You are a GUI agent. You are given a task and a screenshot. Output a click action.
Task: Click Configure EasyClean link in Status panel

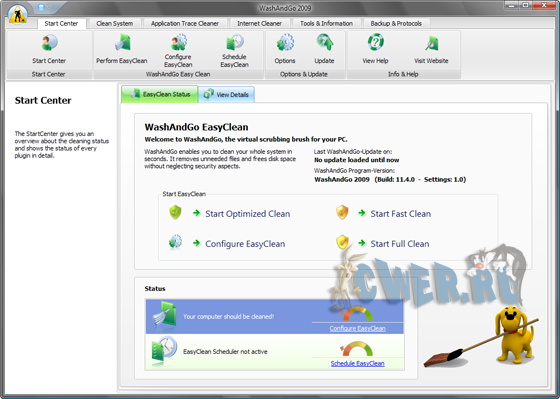coord(358,328)
